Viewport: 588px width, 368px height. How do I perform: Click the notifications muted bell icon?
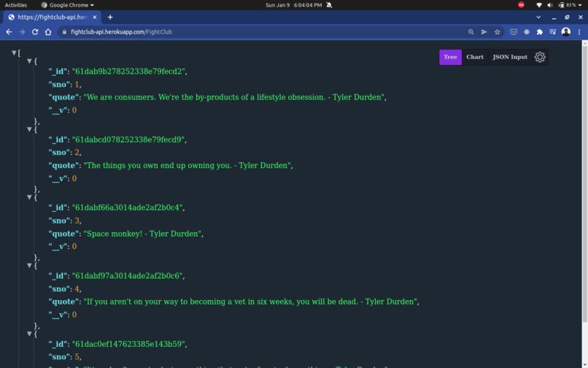(329, 5)
